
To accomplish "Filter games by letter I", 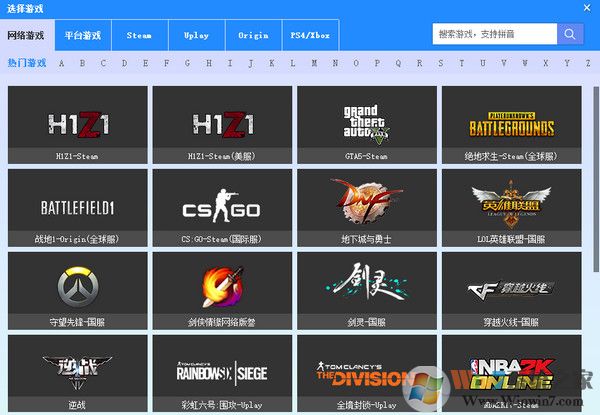I will pos(230,63).
